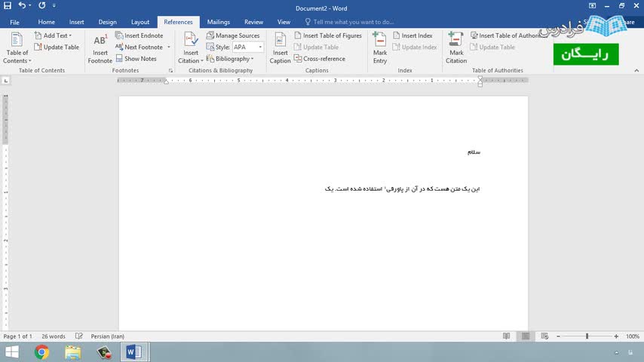Click Insert Endnote
Viewport: 644px width, 362px height.
(140, 35)
